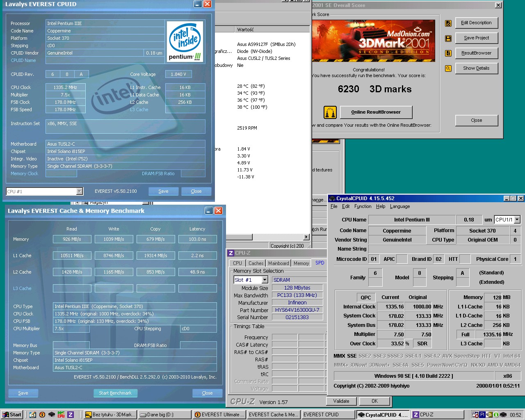
Task: Click Close in the Cache & Memory Benchmark window
Action: (x=207, y=393)
